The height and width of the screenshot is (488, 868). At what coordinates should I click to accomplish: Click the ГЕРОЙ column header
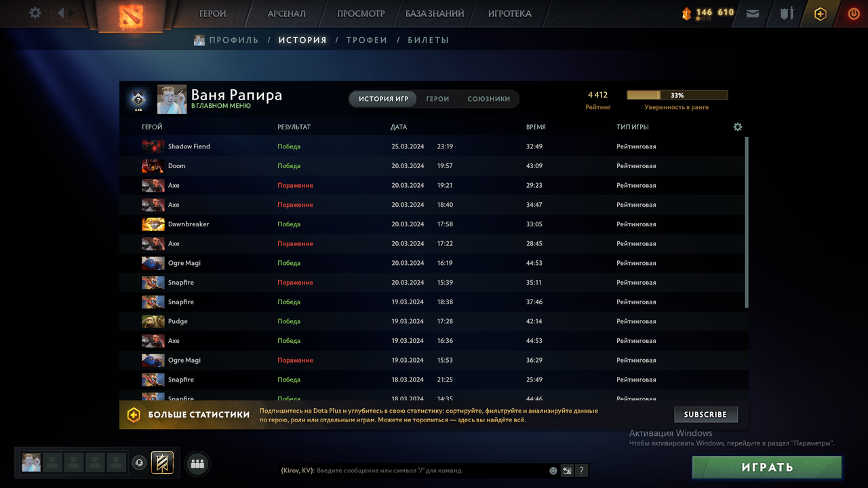click(152, 127)
